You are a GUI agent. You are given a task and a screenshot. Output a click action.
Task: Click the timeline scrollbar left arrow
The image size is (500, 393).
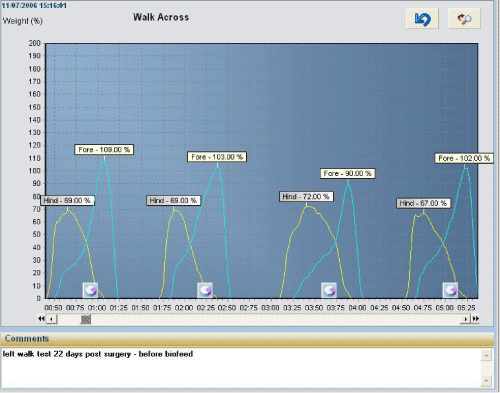click(51, 319)
